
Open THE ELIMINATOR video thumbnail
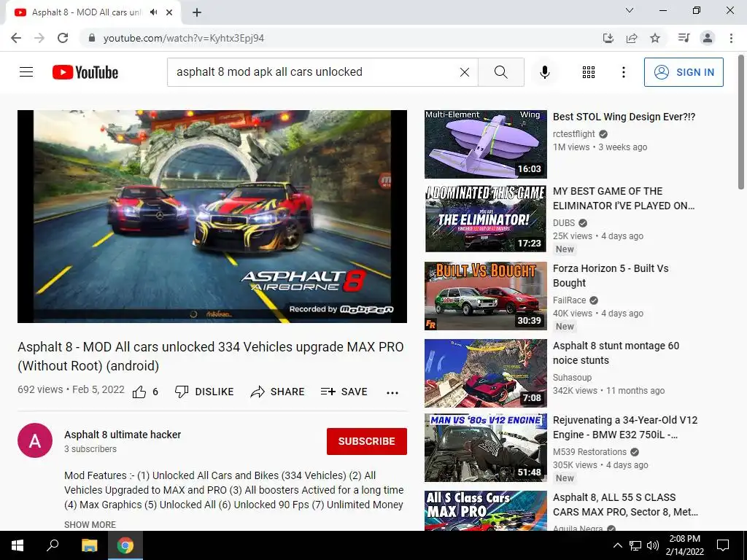tap(485, 219)
